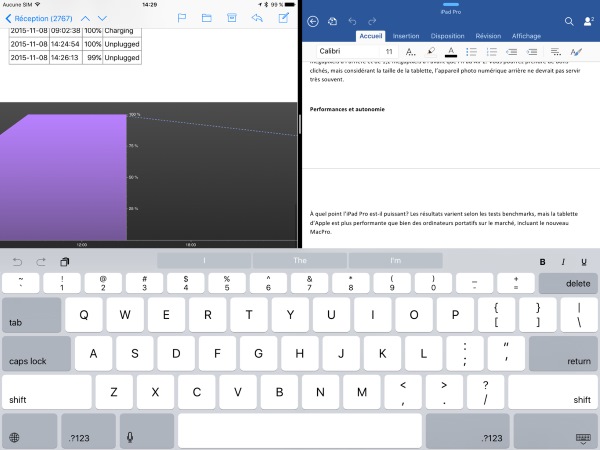Increase paragraph indent
This screenshot has width=600, height=450.
[532, 52]
